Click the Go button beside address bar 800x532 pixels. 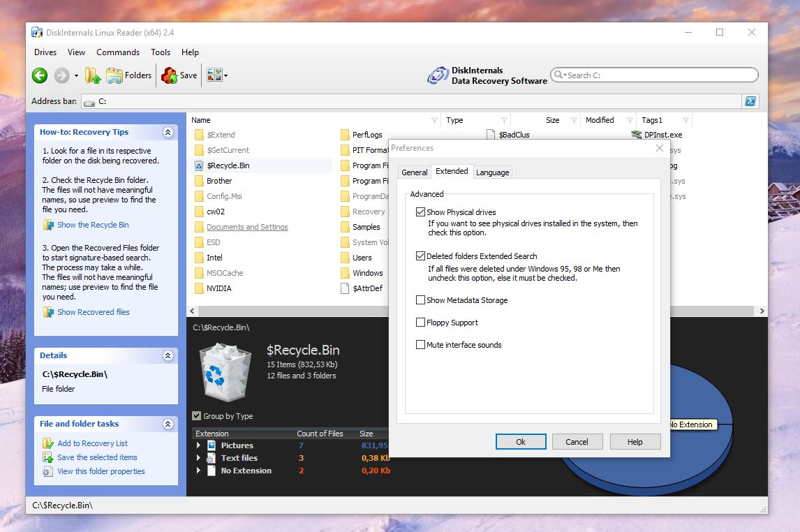[x=750, y=101]
